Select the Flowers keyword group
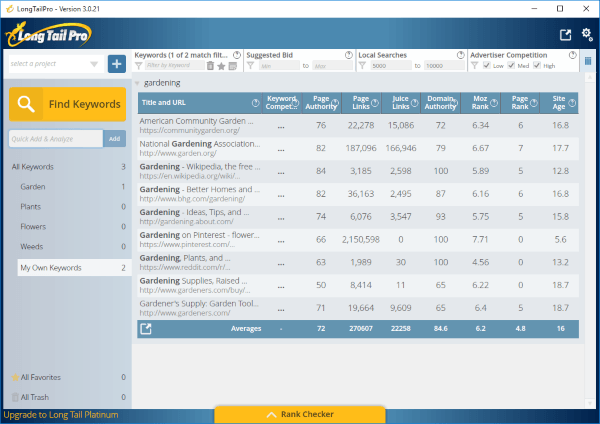The height and width of the screenshot is (424, 600). [x=73, y=227]
